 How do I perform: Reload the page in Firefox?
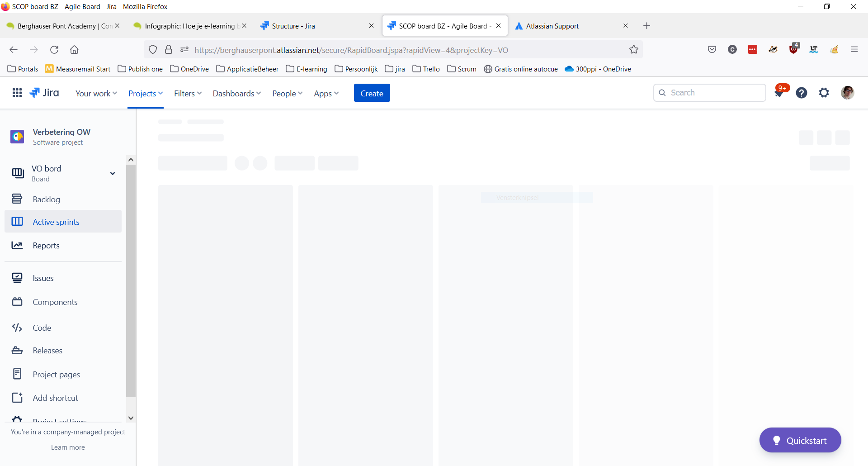pos(54,50)
